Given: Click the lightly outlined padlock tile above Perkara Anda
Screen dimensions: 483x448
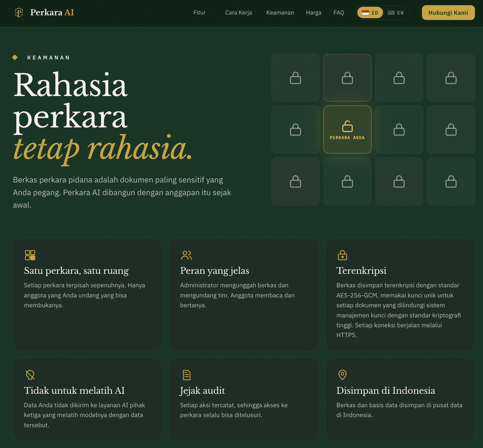Looking at the screenshot, I should pos(347,78).
